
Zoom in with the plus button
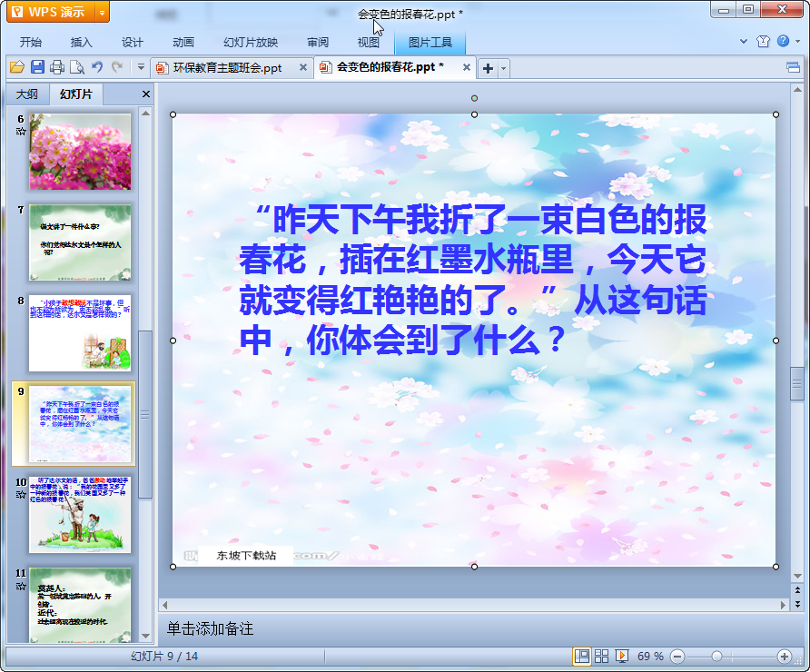click(785, 657)
